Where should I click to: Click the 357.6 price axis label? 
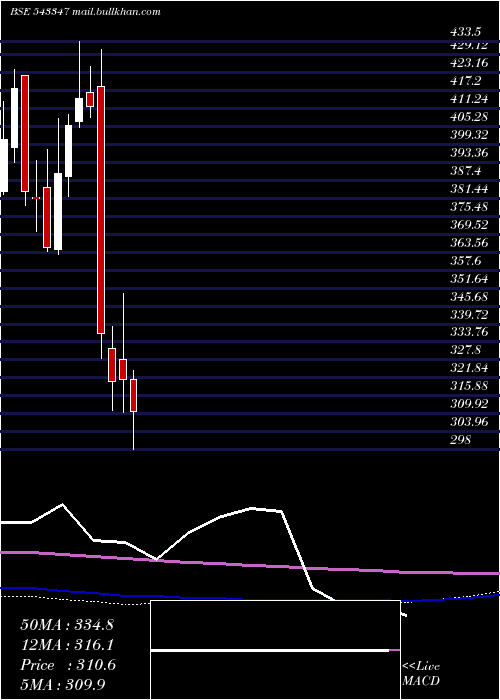[466, 260]
